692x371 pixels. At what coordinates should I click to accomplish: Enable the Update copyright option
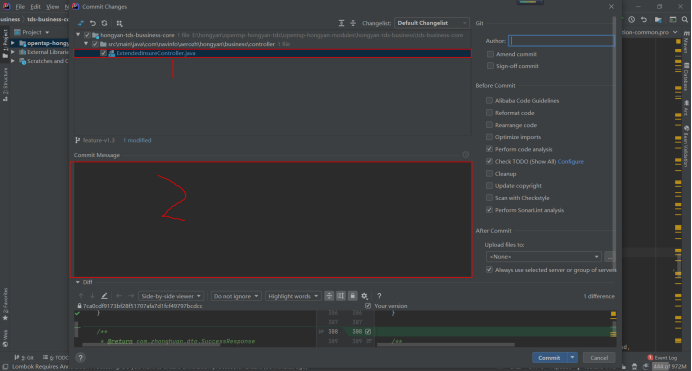[x=489, y=186]
